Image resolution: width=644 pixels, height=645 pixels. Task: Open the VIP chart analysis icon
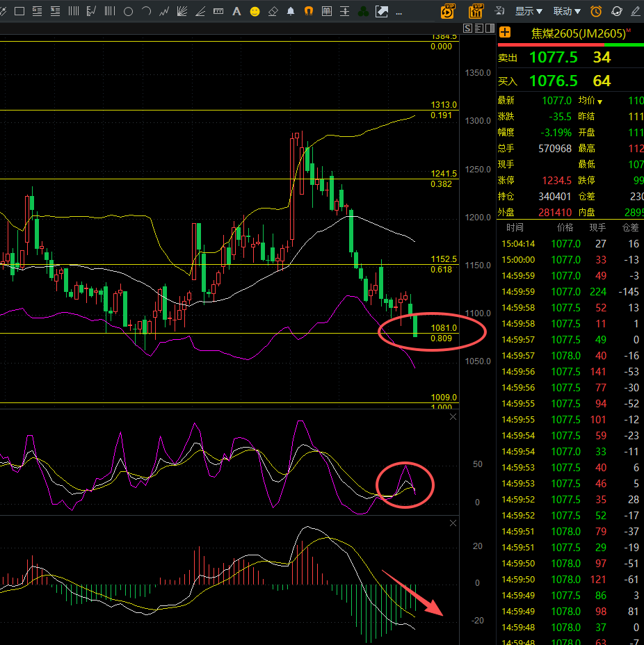click(475, 11)
